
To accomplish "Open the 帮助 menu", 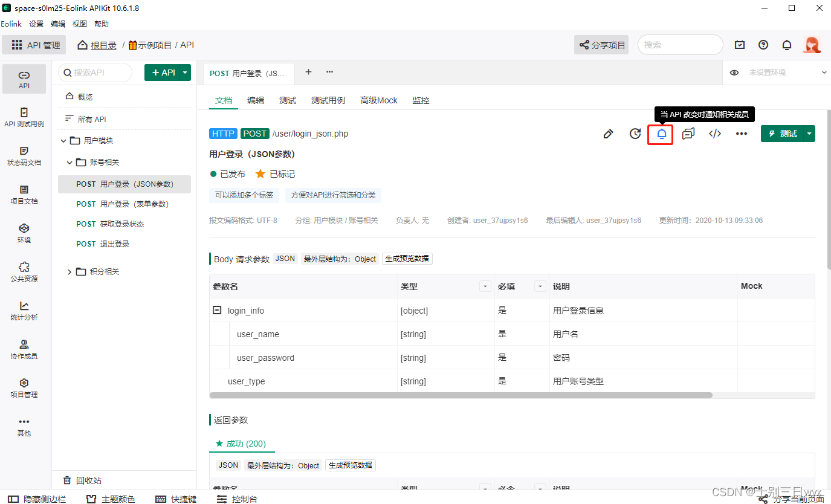I will [x=102, y=24].
